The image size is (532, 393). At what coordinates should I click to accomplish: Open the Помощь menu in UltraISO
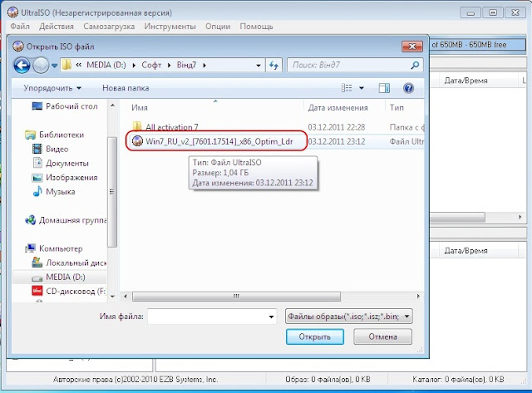point(256,26)
